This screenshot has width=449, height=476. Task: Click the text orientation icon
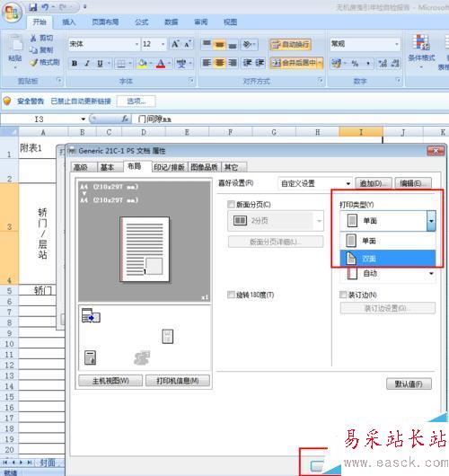249,44
